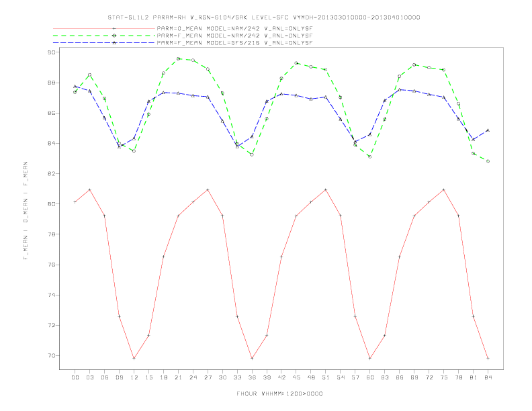
Task: Click x-axis tick label 30
Action: (x=222, y=377)
